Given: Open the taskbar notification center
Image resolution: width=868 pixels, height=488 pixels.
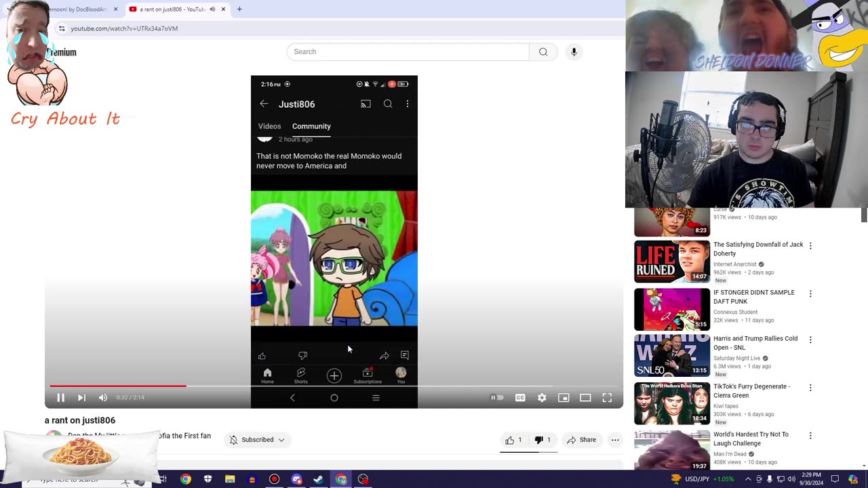Looking at the screenshot, I should point(835,479).
